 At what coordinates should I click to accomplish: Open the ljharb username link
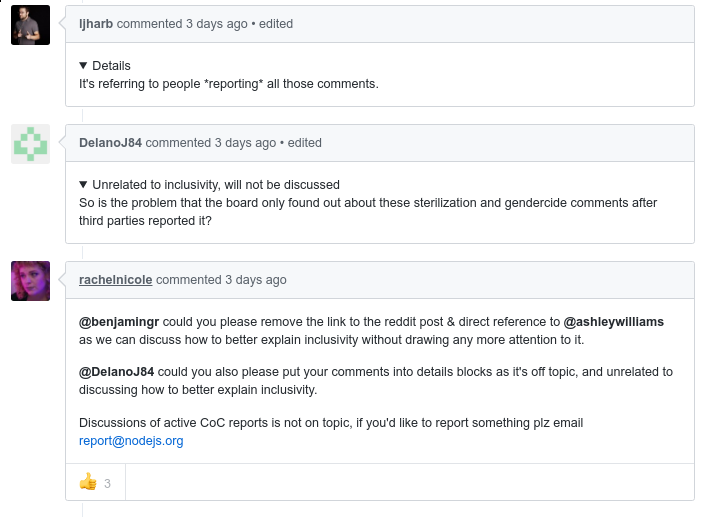(x=96, y=24)
